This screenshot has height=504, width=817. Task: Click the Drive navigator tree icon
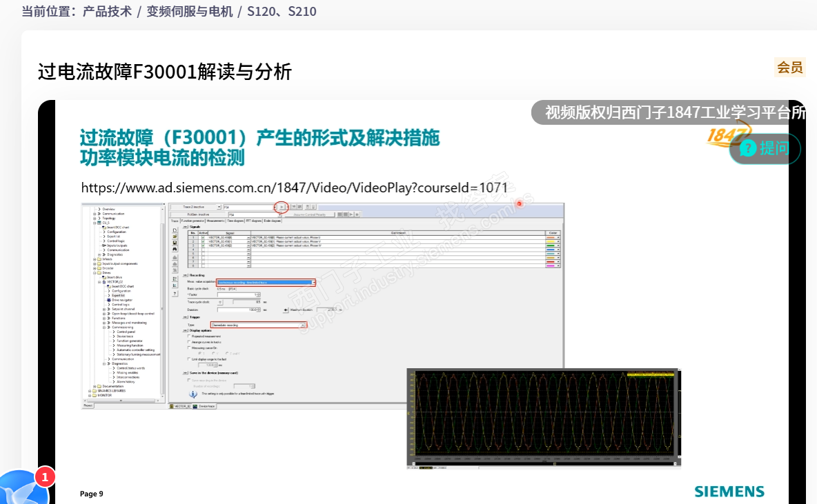pyautogui.click(x=109, y=300)
